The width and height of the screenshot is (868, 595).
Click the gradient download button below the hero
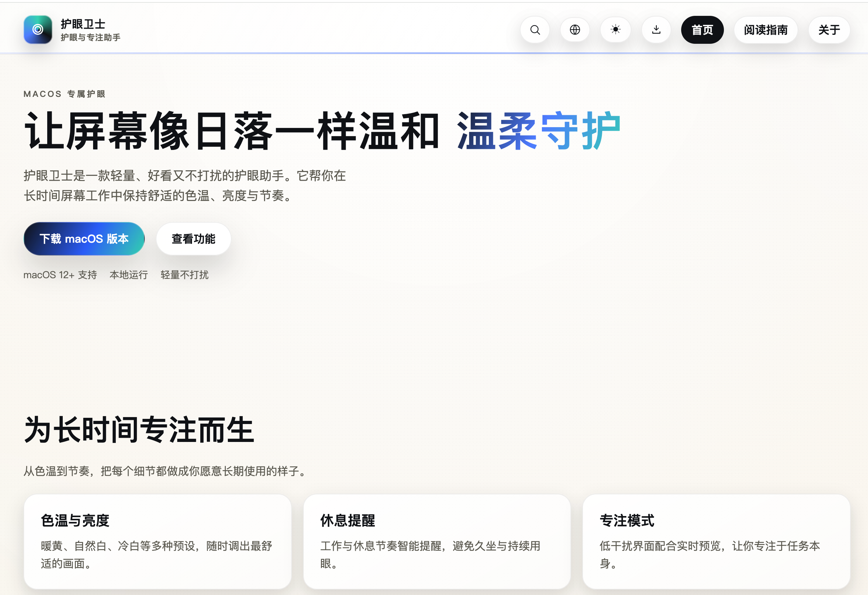pyautogui.click(x=84, y=239)
